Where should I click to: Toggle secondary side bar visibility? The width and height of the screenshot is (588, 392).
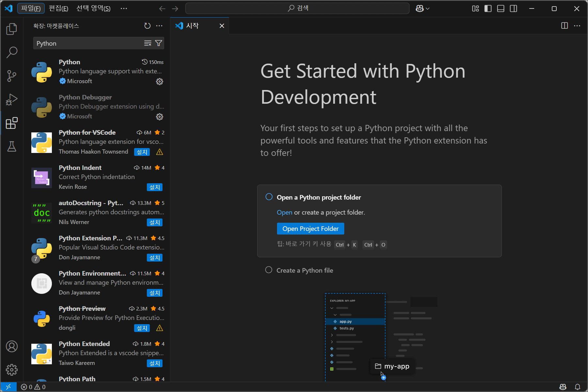click(x=514, y=9)
